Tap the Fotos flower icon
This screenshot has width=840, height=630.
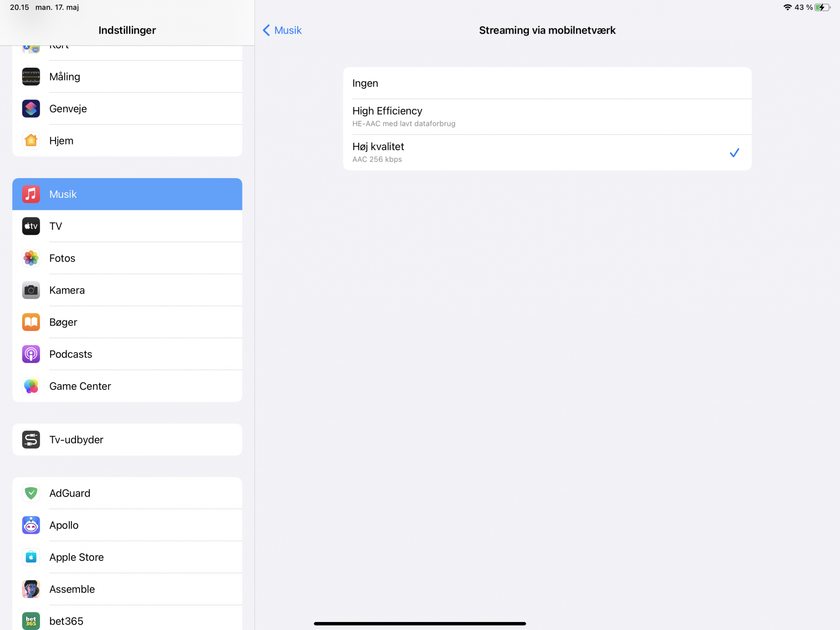[31, 258]
